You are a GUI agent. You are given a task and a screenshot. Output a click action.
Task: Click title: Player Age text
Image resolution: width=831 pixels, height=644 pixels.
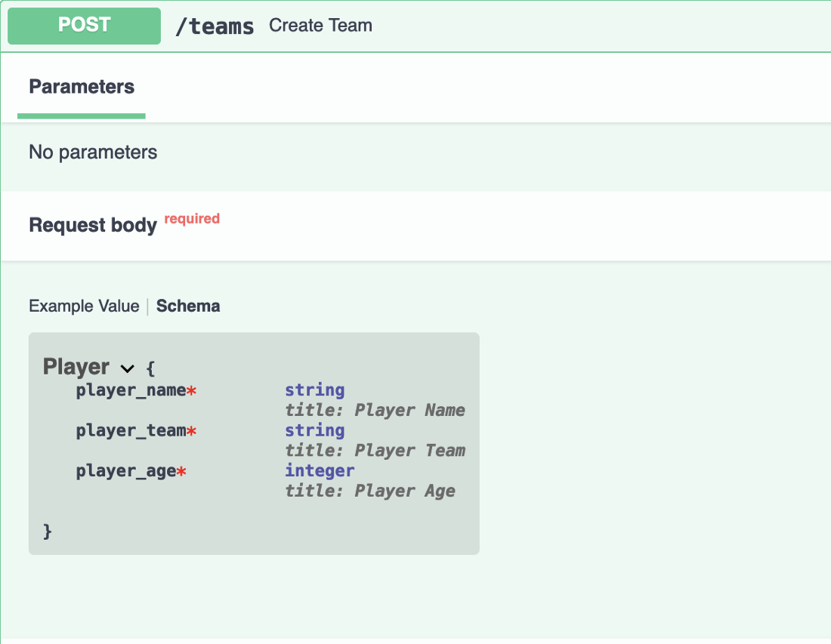370,491
